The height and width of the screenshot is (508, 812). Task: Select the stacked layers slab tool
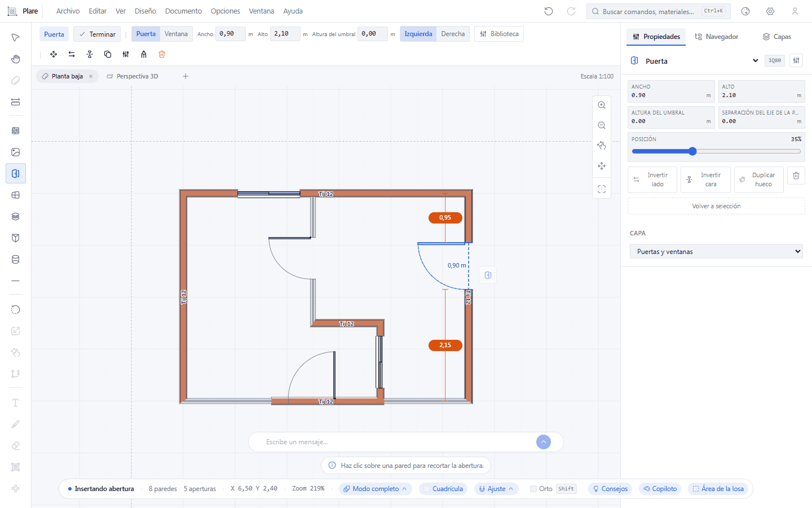click(16, 217)
